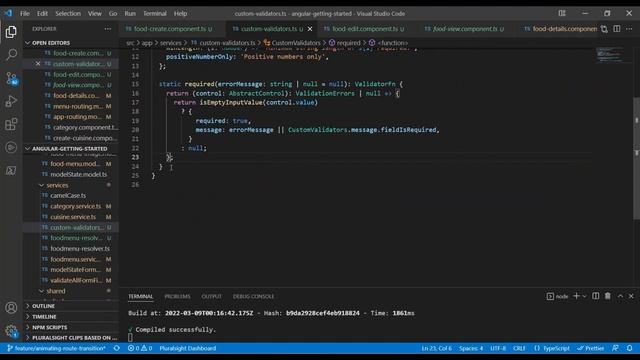Expand Pluralsight Clips section
Image resolution: width=640 pixels, height=360 pixels.
click(71, 338)
